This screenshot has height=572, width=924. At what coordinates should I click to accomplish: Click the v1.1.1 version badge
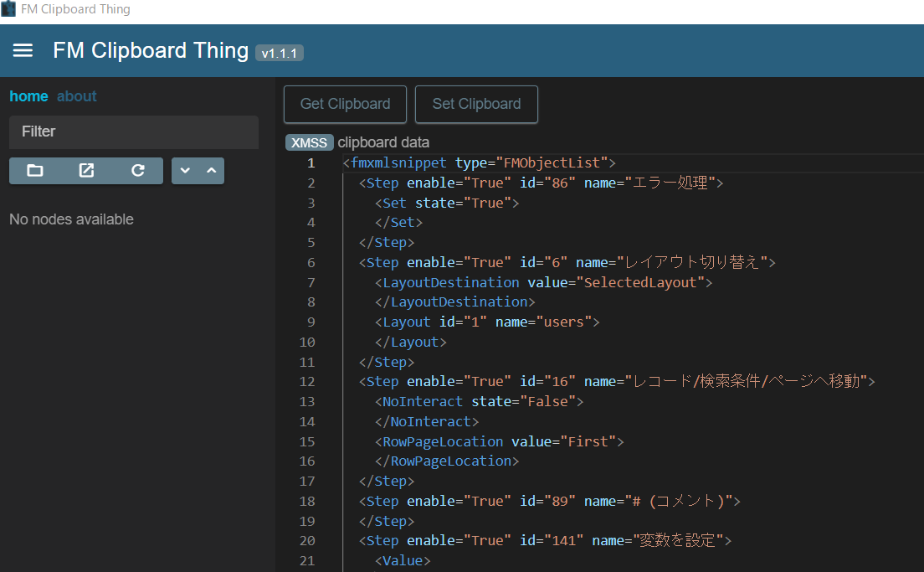tap(280, 53)
